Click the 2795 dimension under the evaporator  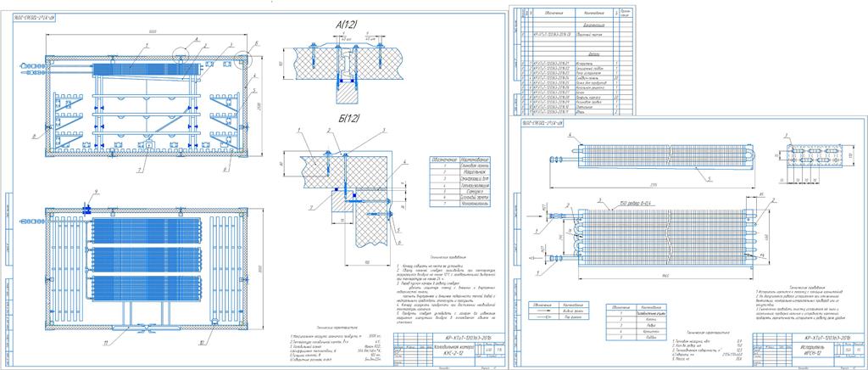649,182
